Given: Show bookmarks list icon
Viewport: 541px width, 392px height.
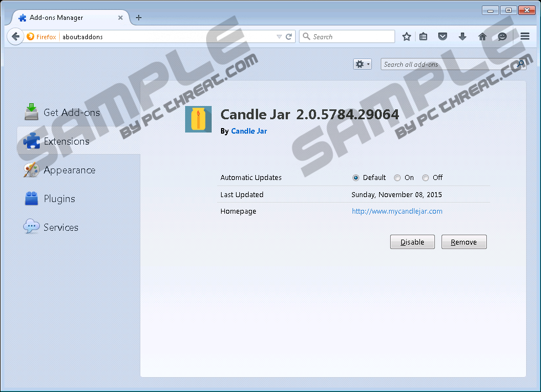Looking at the screenshot, I should point(423,36).
